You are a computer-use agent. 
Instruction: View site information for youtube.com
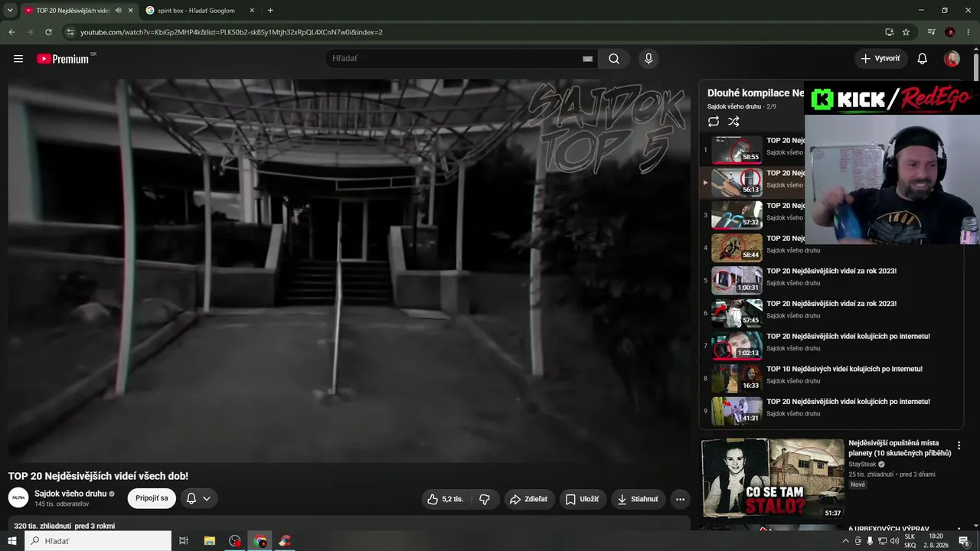point(70,32)
